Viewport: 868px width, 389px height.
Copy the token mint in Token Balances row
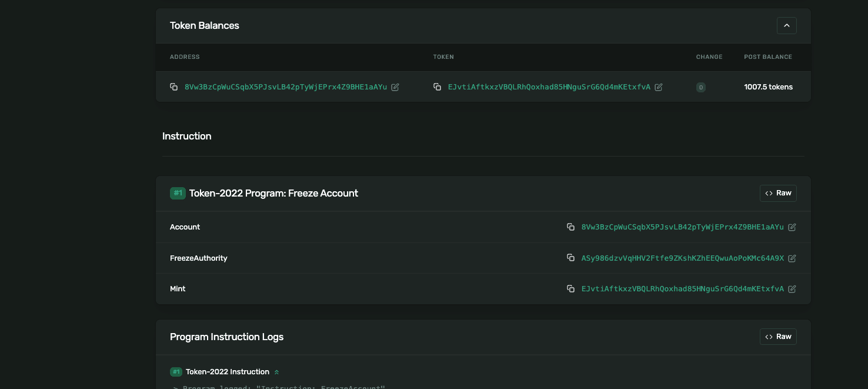coord(438,87)
